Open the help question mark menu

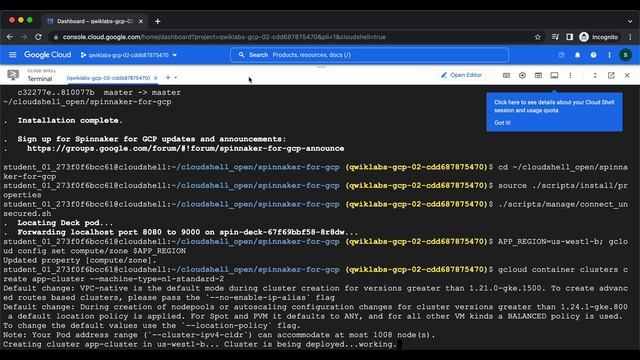[593, 55]
